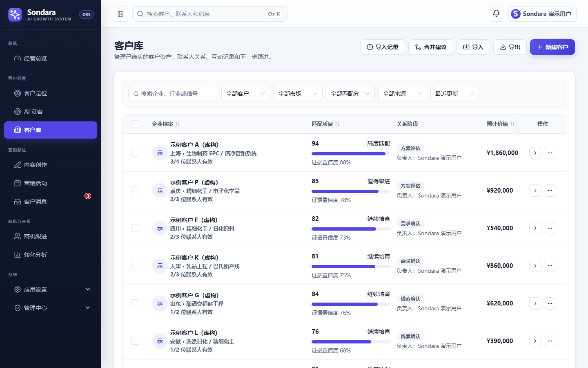The width and height of the screenshot is (588, 368).
Task: Select checkbox for 示例客户 P row
Action: (x=136, y=191)
